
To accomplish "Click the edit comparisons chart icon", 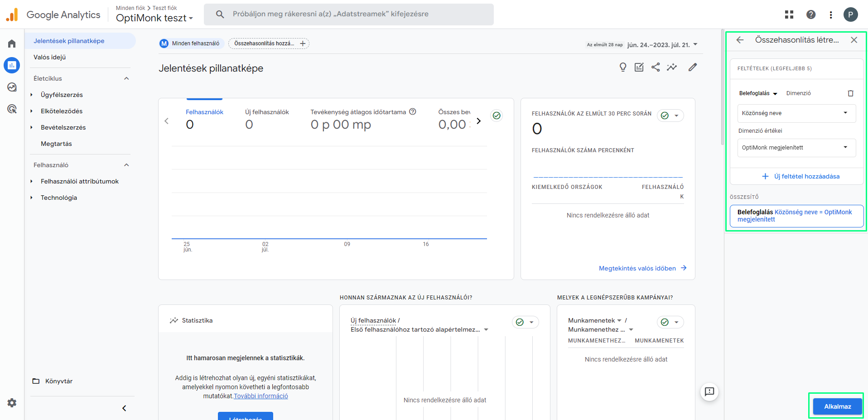I will [x=639, y=67].
